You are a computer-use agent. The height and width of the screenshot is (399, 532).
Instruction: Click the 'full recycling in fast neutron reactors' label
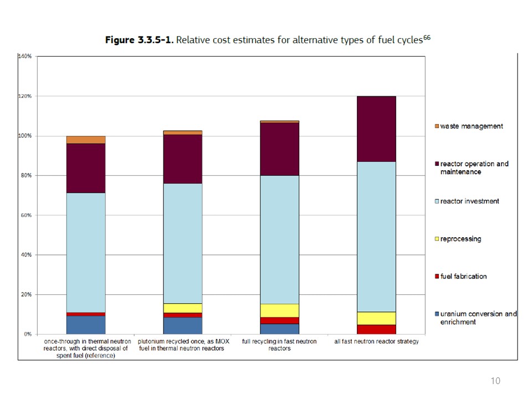[x=279, y=345]
